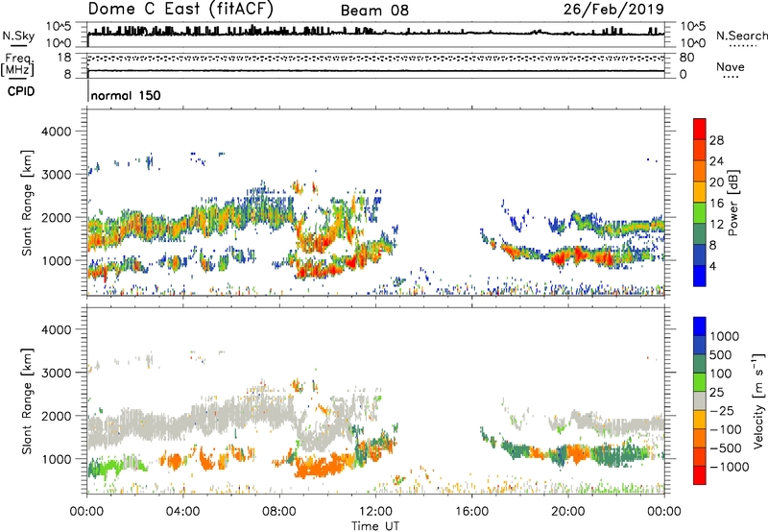This screenshot has height=532, width=768.
Task: Click the 'Slant Range [km]' label of velocity panel
Action: click(27, 400)
